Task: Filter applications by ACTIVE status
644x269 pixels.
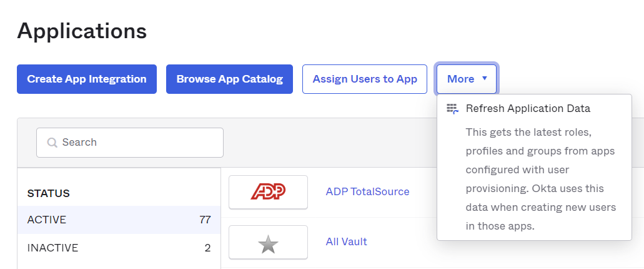Action: pyautogui.click(x=47, y=220)
